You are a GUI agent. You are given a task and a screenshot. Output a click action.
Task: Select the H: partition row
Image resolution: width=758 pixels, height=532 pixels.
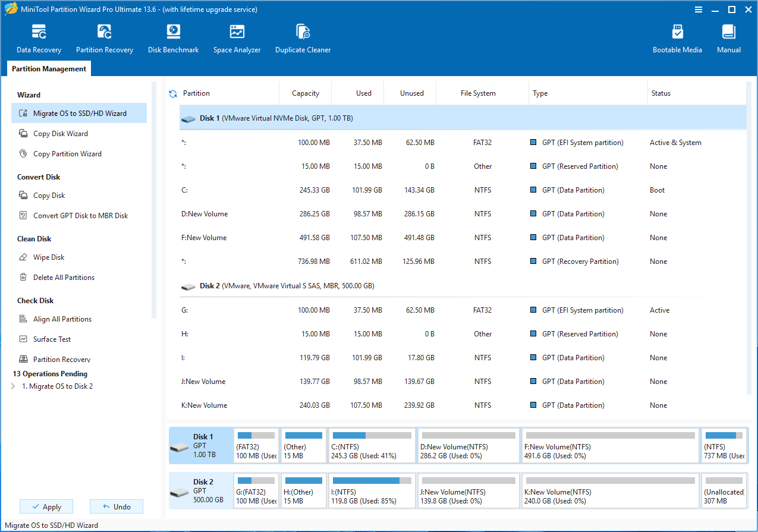[x=463, y=334]
